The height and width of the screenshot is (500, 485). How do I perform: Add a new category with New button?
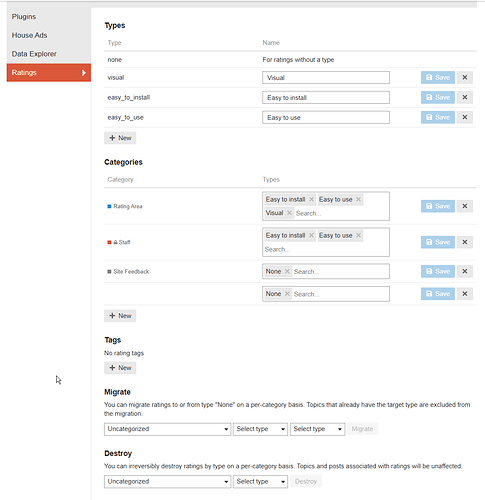coord(120,316)
